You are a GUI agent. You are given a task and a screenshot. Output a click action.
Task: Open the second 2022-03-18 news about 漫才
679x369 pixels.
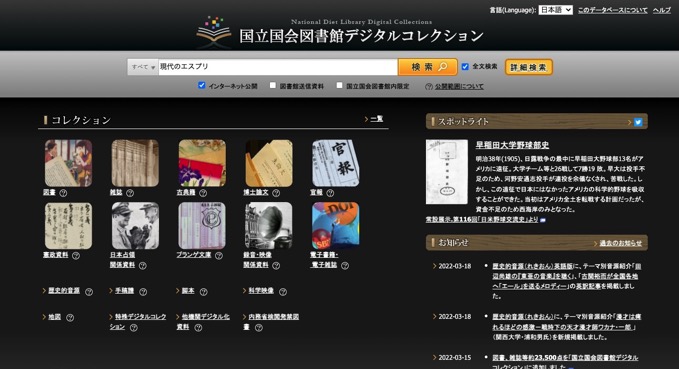566,322
